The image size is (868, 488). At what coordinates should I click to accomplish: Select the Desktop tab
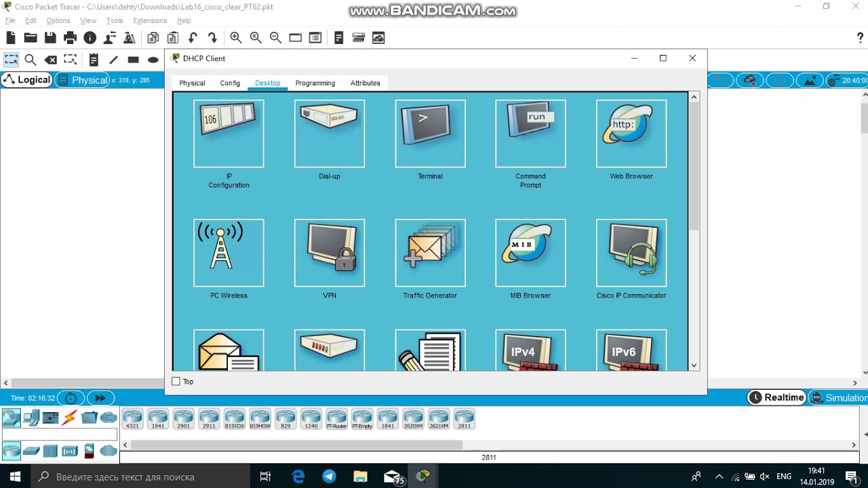coord(268,83)
